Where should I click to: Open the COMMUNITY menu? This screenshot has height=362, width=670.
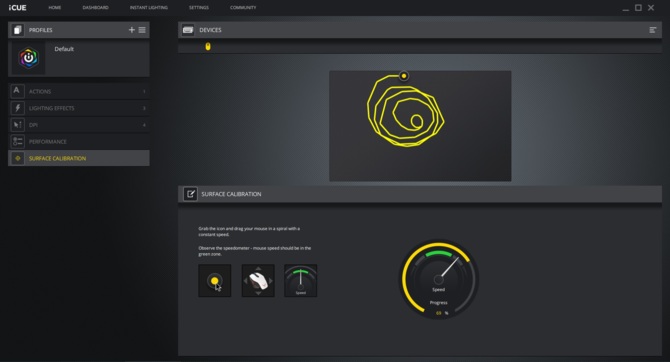243,8
